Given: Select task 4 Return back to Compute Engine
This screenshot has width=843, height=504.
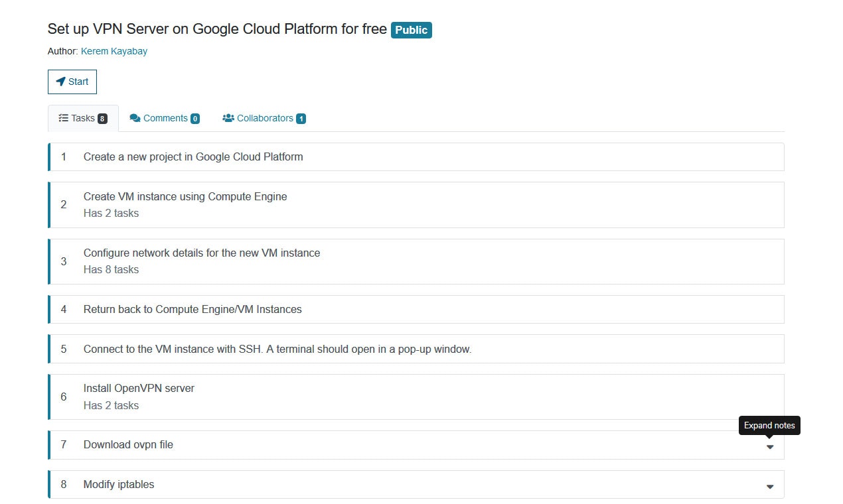Looking at the screenshot, I should [x=192, y=309].
